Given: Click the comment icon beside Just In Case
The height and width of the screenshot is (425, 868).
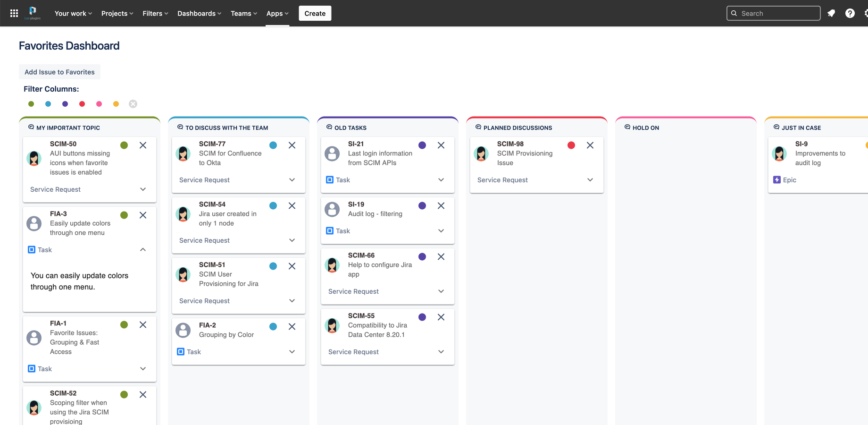Looking at the screenshot, I should click(x=776, y=127).
